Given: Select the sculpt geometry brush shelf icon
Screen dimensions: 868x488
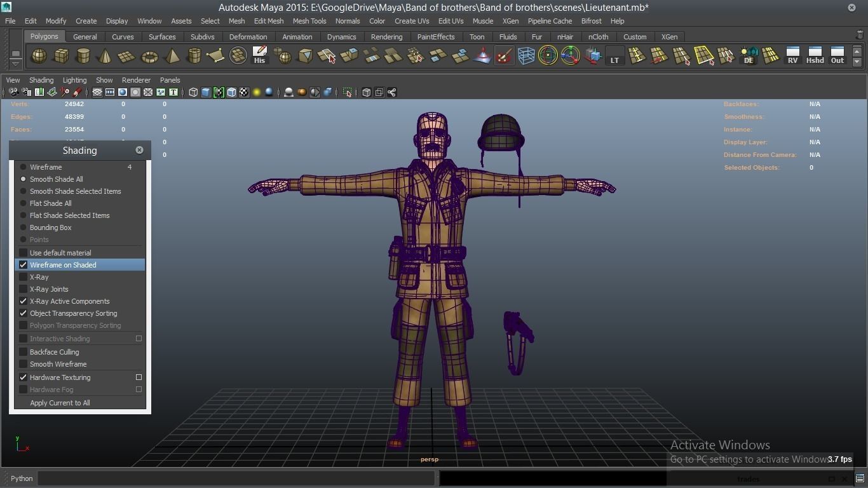Looking at the screenshot, I should 504,56.
